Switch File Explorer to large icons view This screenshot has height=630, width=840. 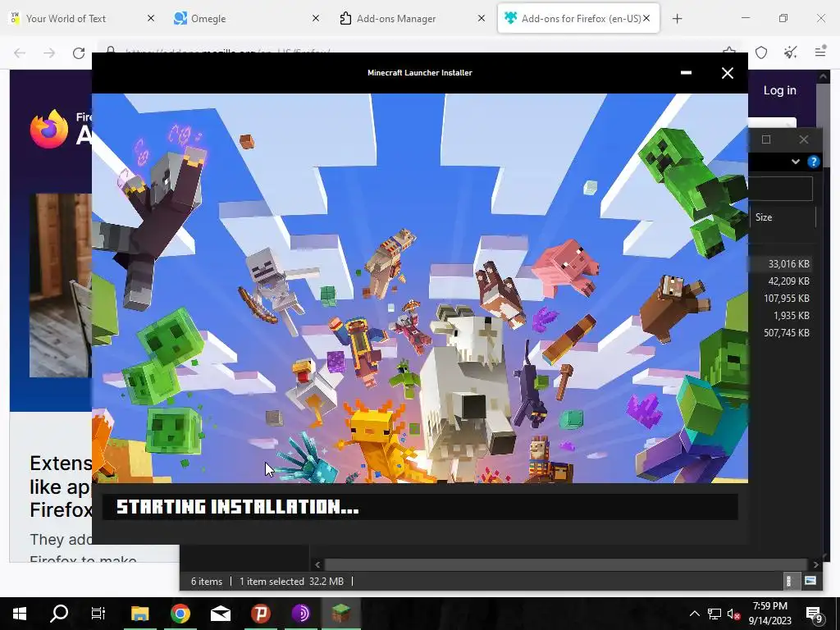(x=810, y=582)
